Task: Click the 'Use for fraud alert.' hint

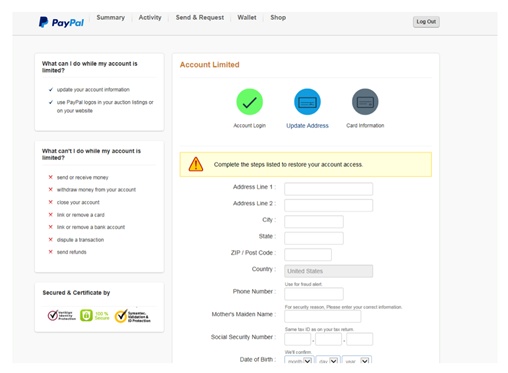Action: 303,284
